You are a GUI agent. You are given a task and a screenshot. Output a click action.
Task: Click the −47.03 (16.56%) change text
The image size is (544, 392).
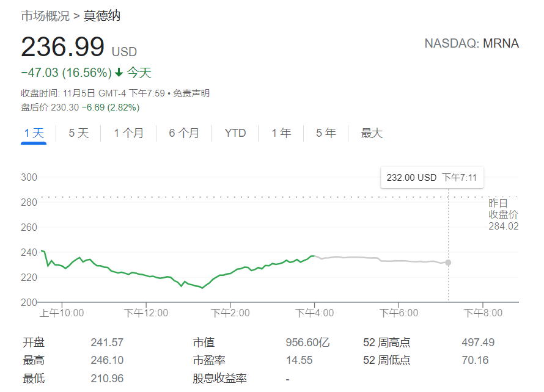click(66, 73)
